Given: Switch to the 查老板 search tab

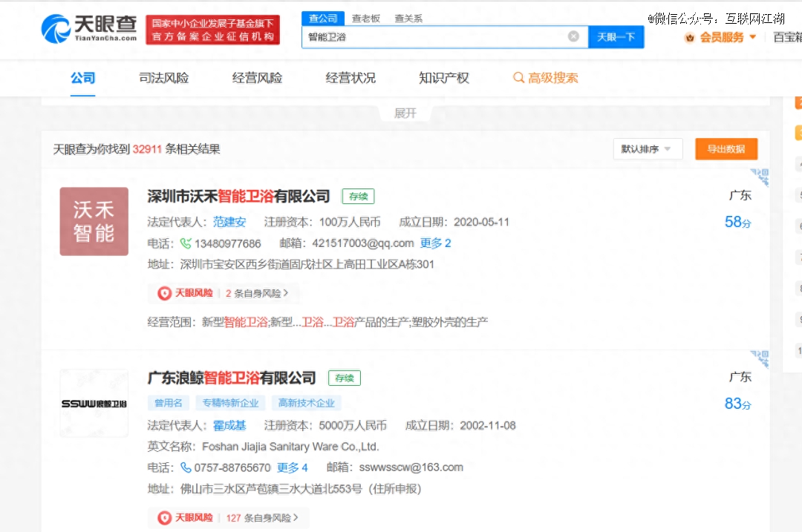Looking at the screenshot, I should point(365,19).
